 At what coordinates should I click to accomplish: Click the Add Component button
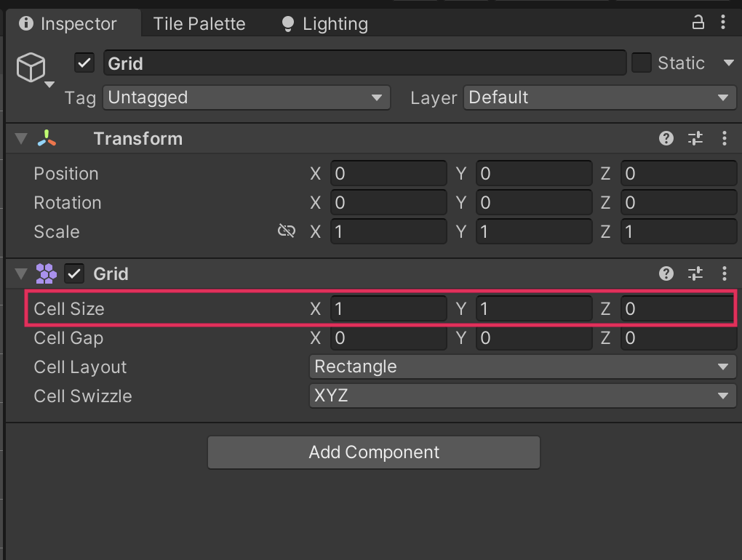(x=374, y=452)
